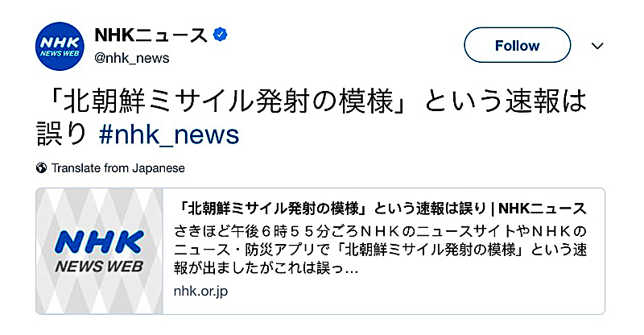
Task: Expand the tweet options chevron
Action: (597, 46)
